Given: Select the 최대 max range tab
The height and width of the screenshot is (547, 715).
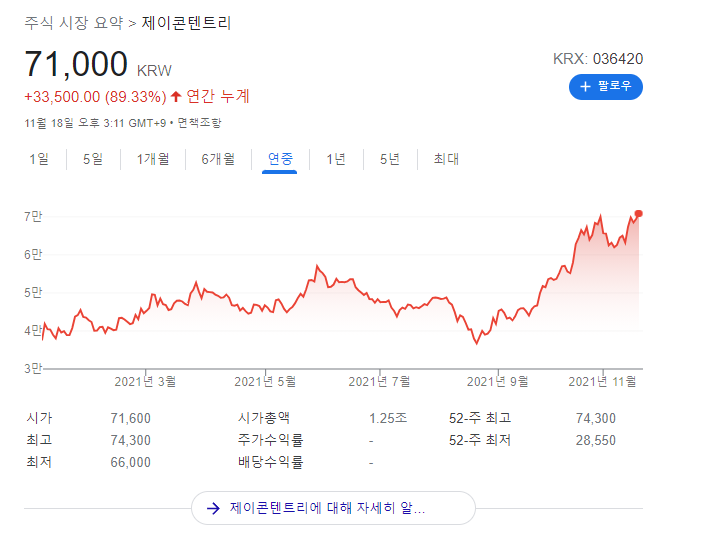Looking at the screenshot, I should coord(446,159).
